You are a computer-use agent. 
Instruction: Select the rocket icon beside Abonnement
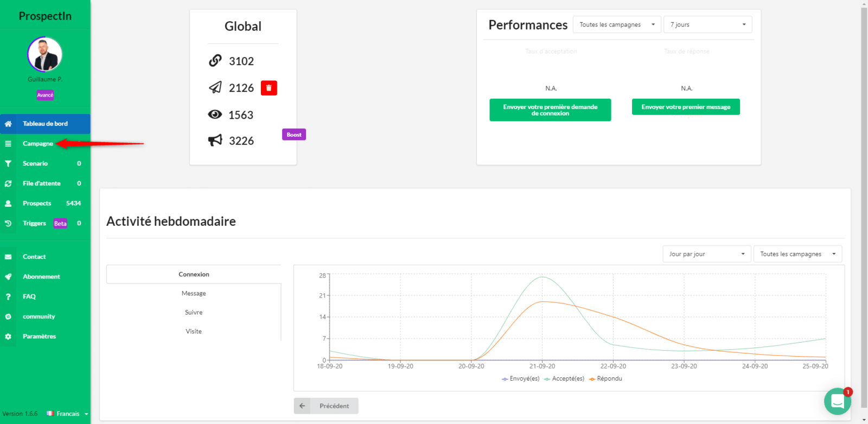click(8, 277)
